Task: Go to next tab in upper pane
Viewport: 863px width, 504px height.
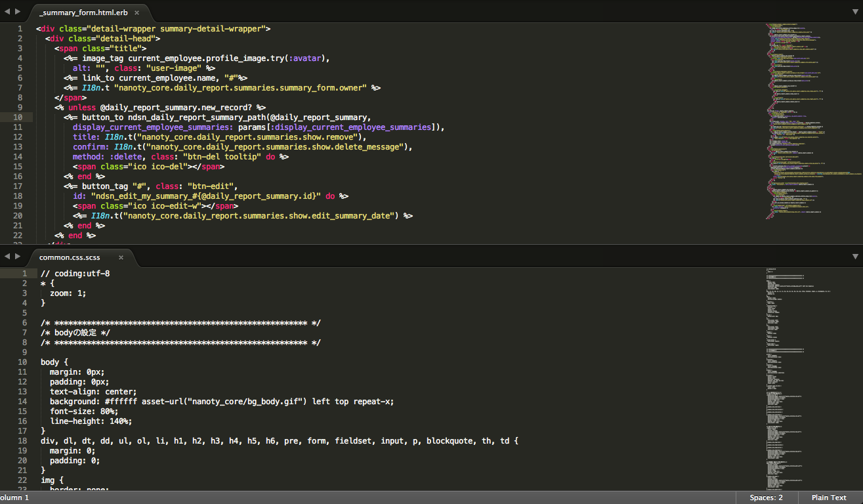Action: click(18, 11)
